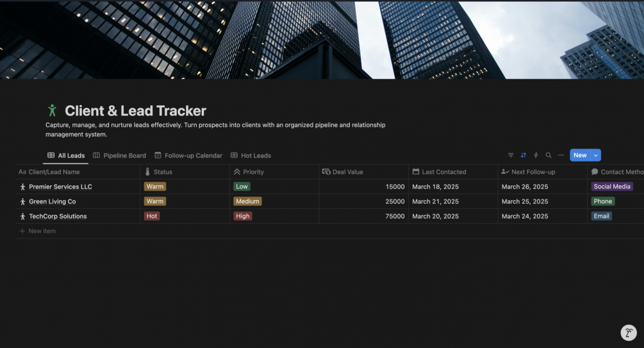Image resolution: width=644 pixels, height=348 pixels.
Task: Click the double chevron icon in Priority header
Action: [x=237, y=172]
